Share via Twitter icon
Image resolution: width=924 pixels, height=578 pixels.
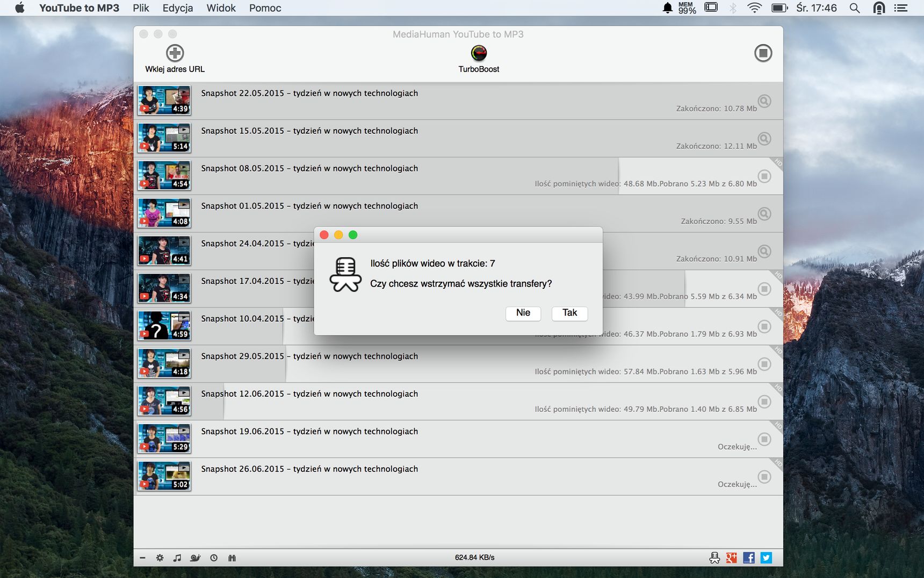coord(767,558)
